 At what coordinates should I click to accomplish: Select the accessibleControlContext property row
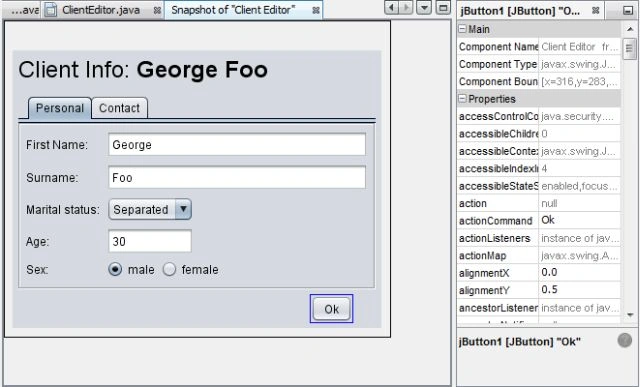[539, 116]
